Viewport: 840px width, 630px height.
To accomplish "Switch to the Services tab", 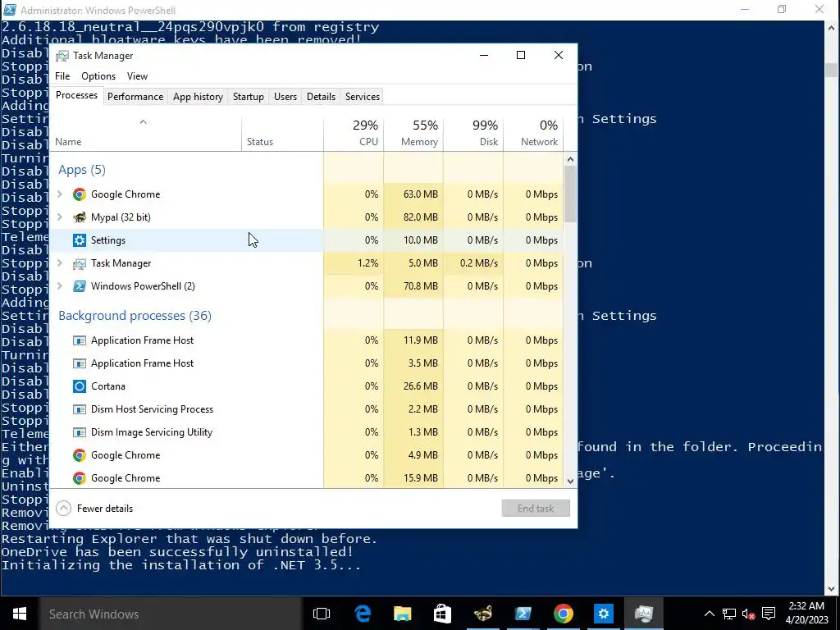I will click(x=362, y=97).
